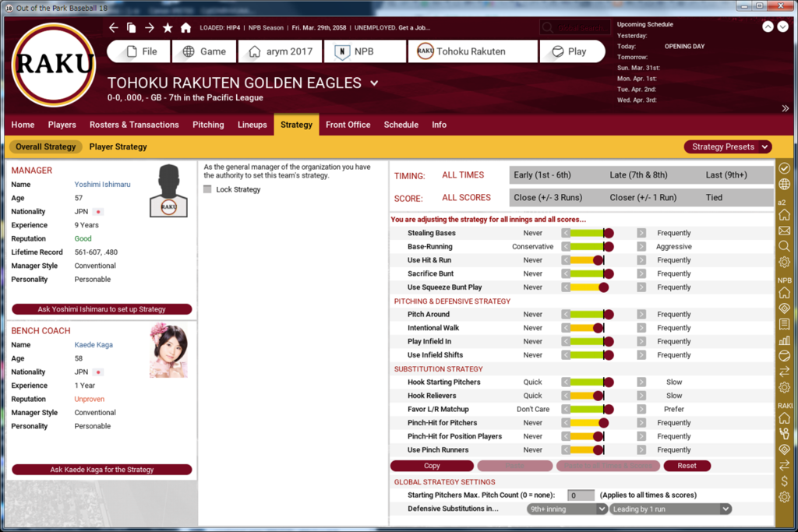Enable the Lock Strategy checkbox
Image resolution: width=798 pixels, height=532 pixels.
(207, 189)
